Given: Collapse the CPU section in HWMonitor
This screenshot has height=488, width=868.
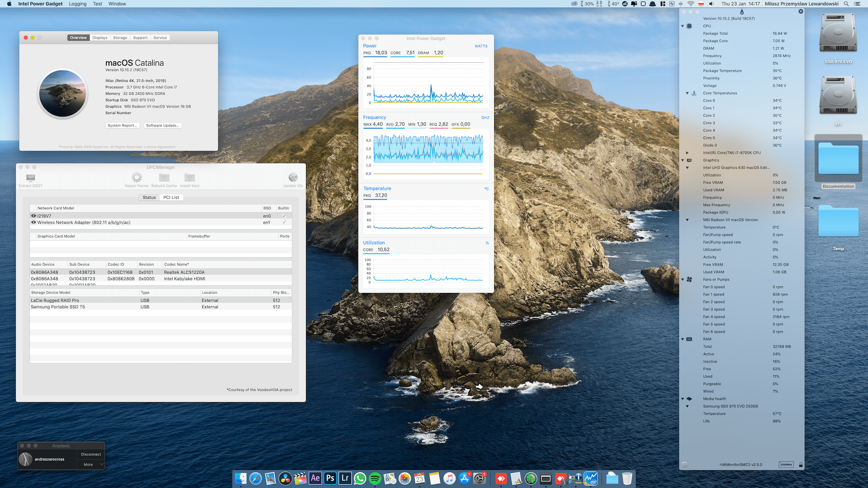Looking at the screenshot, I should click(683, 26).
